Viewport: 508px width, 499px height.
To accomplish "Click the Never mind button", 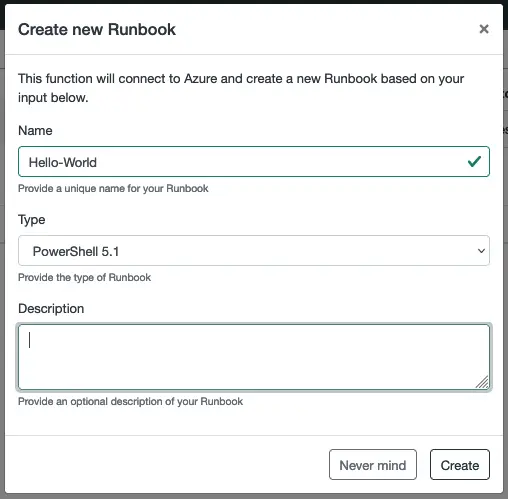I will (373, 465).
